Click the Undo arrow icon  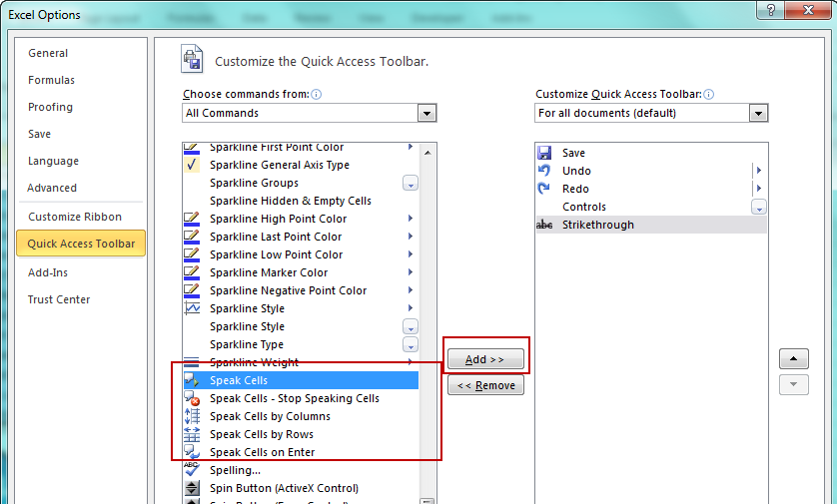click(x=544, y=171)
